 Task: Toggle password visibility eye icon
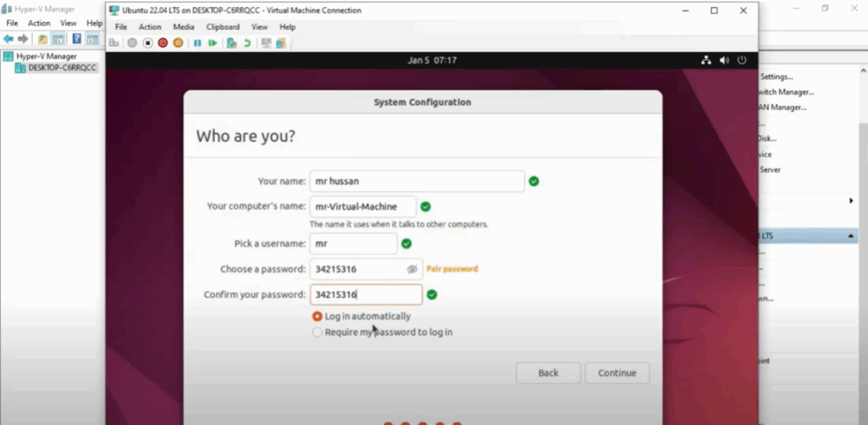[x=412, y=269]
